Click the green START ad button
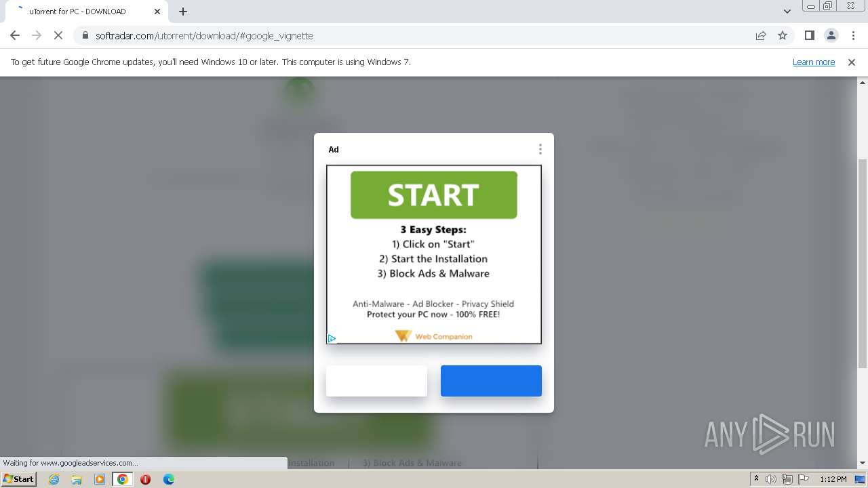 (x=433, y=195)
